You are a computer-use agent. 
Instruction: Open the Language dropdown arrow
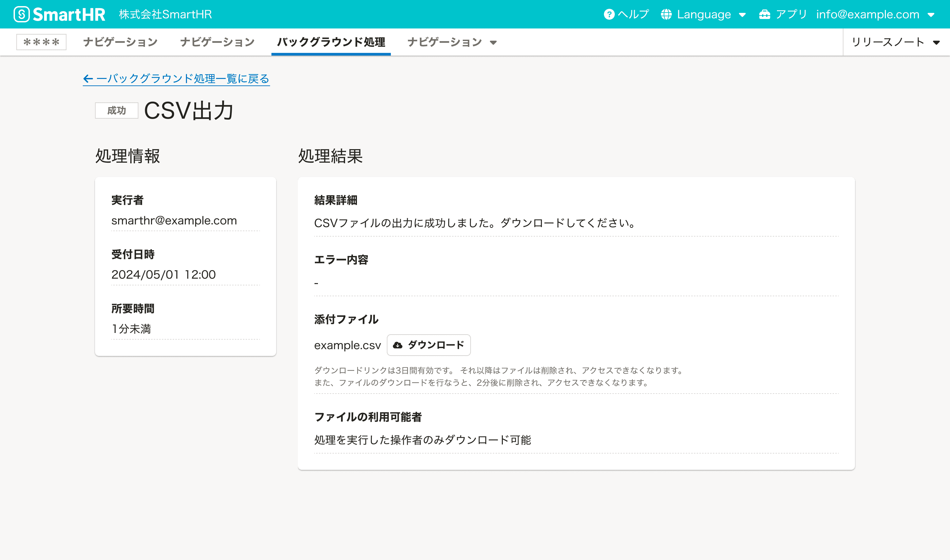pyautogui.click(x=742, y=15)
